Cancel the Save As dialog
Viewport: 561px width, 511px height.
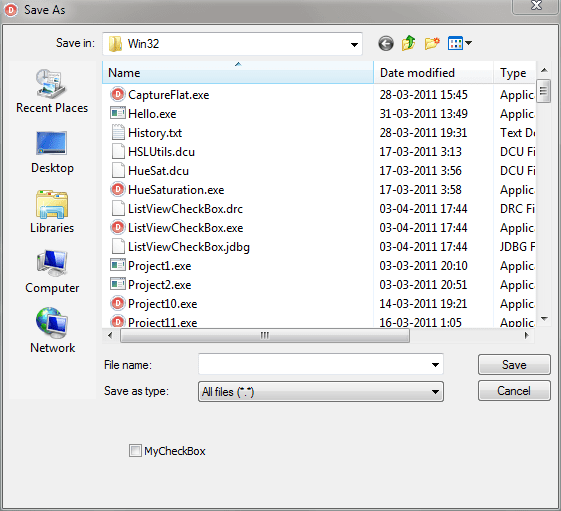(514, 390)
